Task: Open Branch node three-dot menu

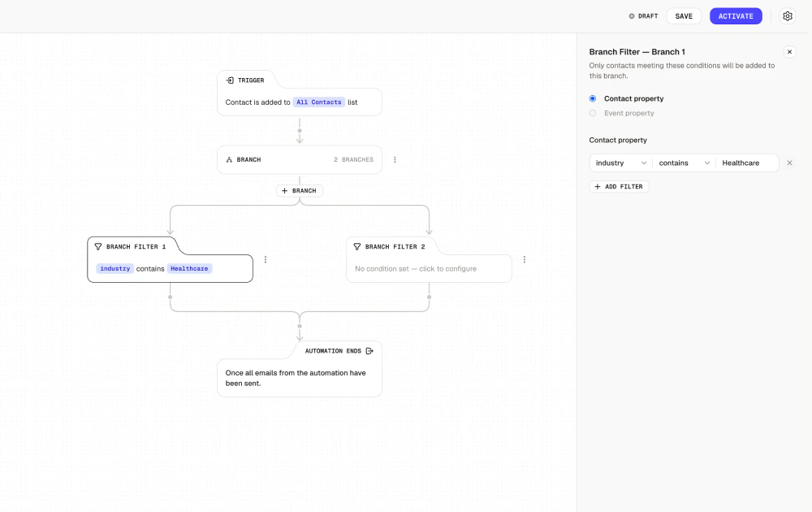Action: coord(395,159)
